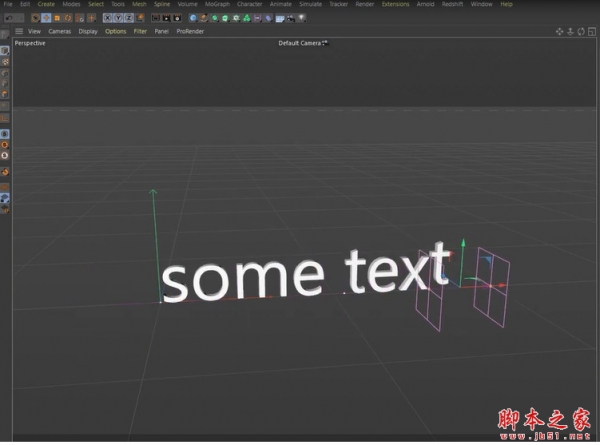Toggle the maximize viewport layout button
Image resolution: width=600 pixels, height=445 pixels.
(592, 31)
